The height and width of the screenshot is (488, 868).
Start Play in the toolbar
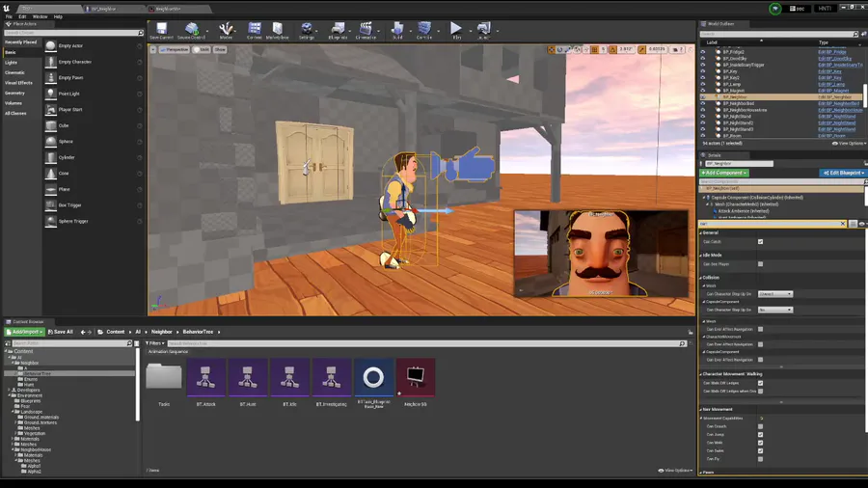456,31
